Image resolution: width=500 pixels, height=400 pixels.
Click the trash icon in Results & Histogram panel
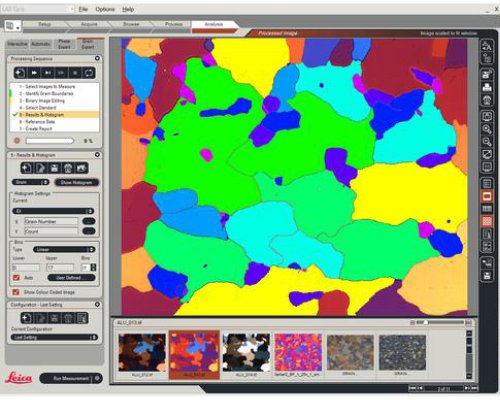tap(68, 168)
